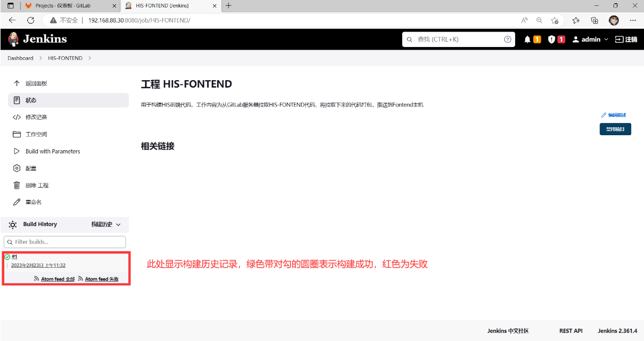The height and width of the screenshot is (341, 644).
Task: Click the read aloud icon in address bar
Action: [x=525, y=20]
